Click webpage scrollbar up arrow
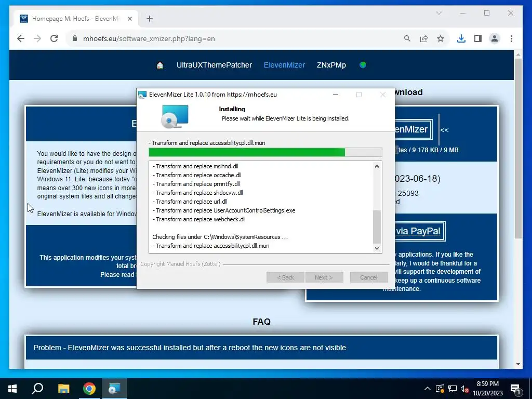Viewport: 532px width, 399px height. pos(518,54)
